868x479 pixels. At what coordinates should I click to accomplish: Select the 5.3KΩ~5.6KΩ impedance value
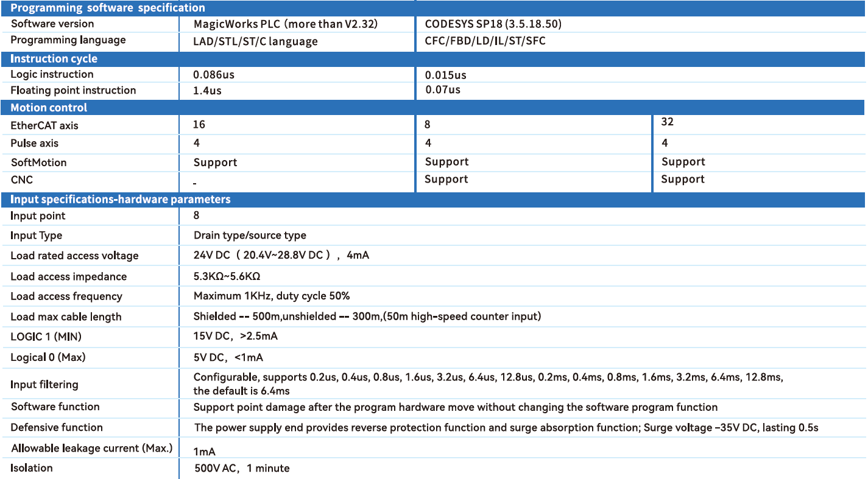pos(227,276)
